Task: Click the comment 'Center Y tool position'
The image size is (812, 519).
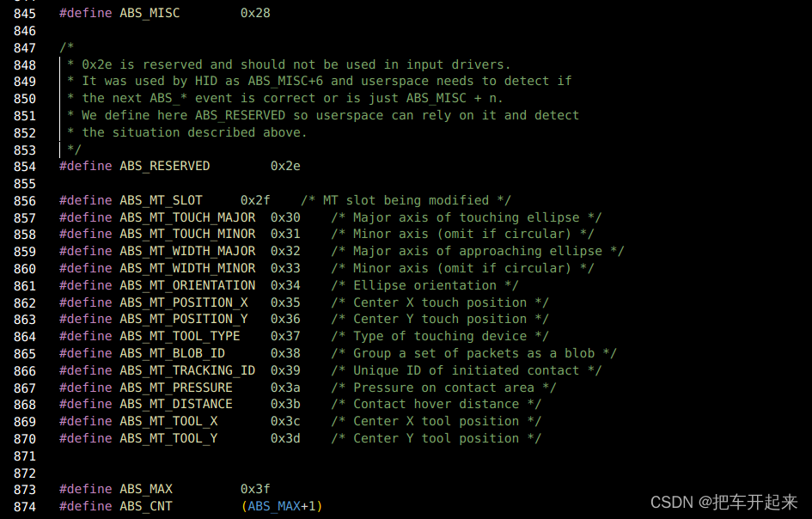Action: click(x=436, y=439)
